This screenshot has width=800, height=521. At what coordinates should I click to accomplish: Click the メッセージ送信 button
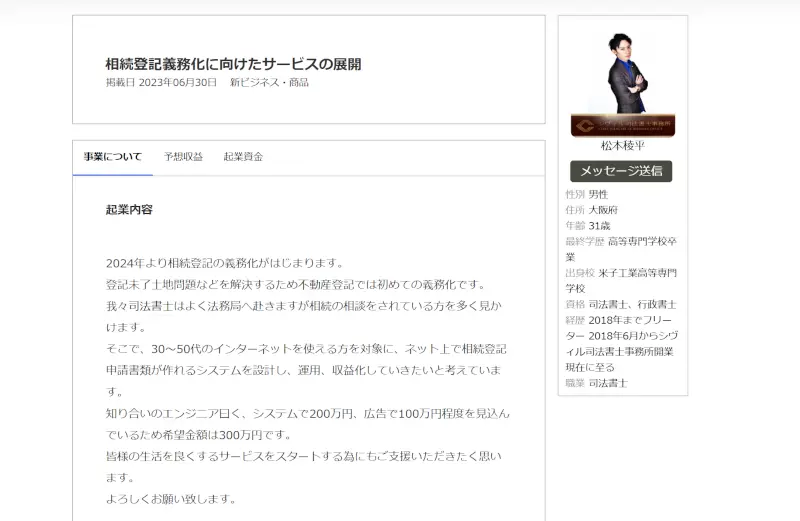coord(621,171)
